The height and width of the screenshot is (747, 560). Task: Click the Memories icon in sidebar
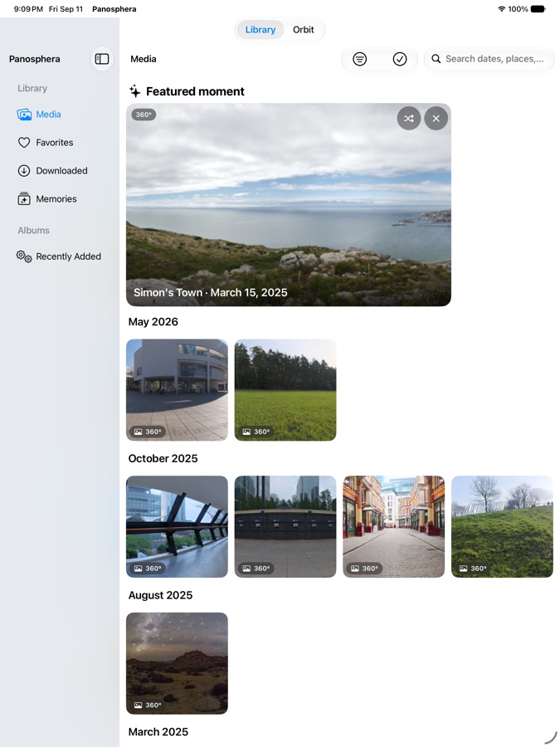tap(24, 198)
